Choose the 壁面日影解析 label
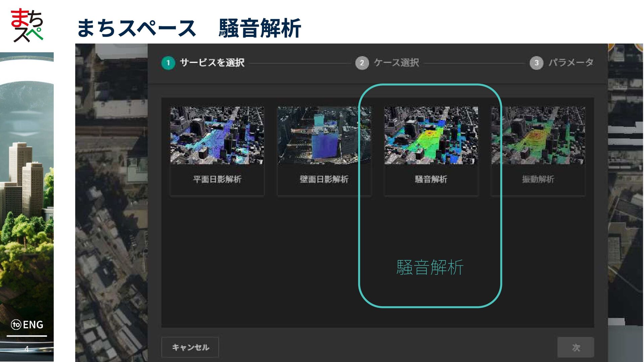 (x=324, y=179)
